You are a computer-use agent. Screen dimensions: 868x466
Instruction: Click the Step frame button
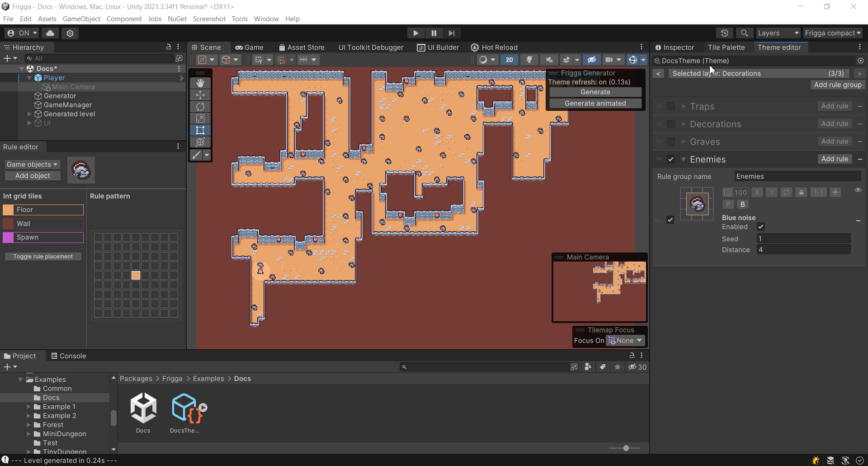point(451,33)
